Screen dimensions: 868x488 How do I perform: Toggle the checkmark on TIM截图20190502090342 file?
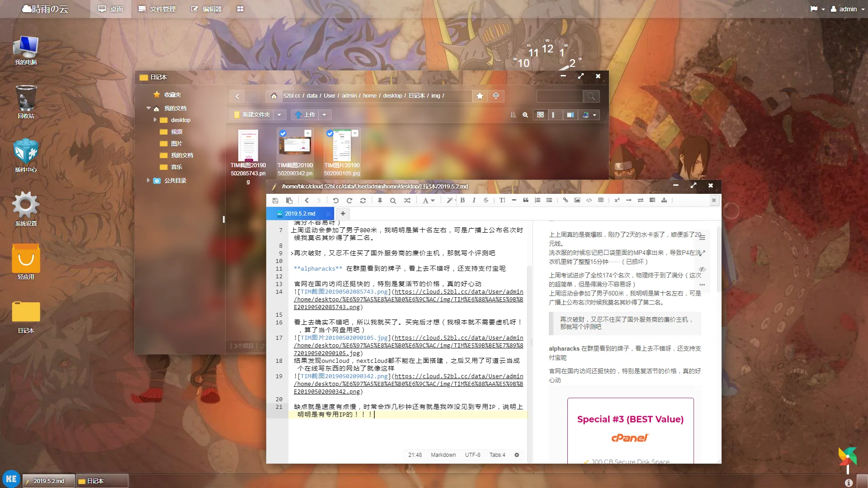pyautogui.click(x=283, y=133)
